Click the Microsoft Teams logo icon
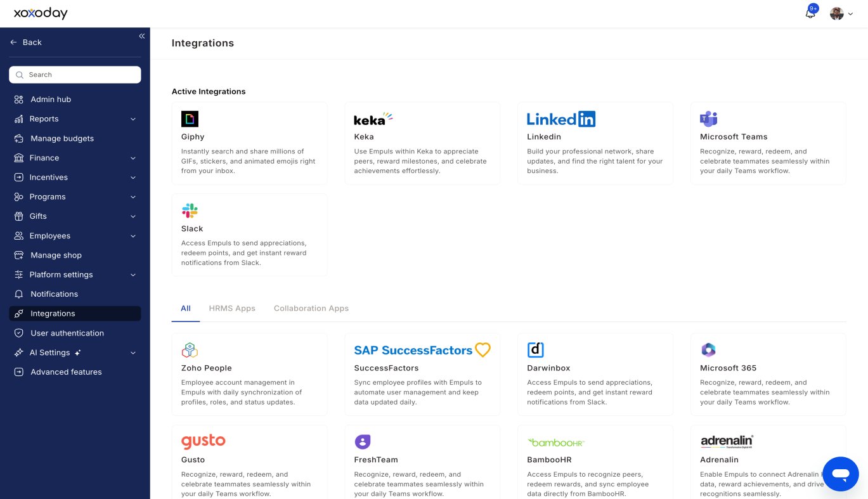Image resolution: width=868 pixels, height=499 pixels. (x=708, y=119)
